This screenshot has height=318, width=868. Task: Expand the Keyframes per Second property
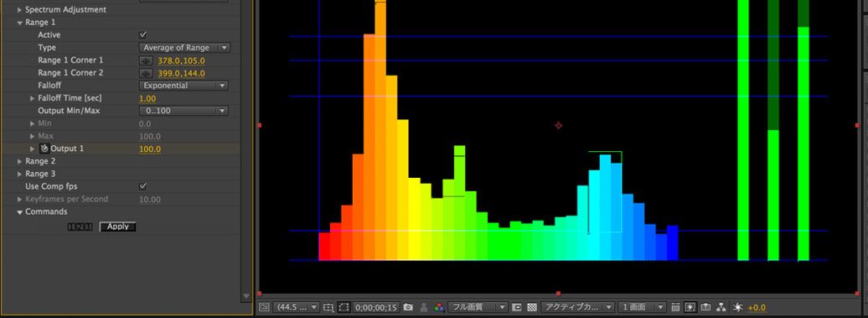20,199
